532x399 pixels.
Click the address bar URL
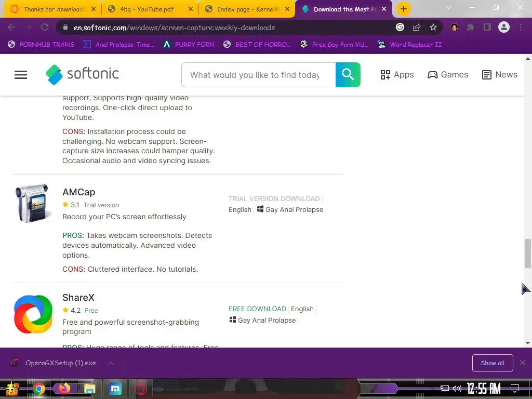pyautogui.click(x=174, y=28)
